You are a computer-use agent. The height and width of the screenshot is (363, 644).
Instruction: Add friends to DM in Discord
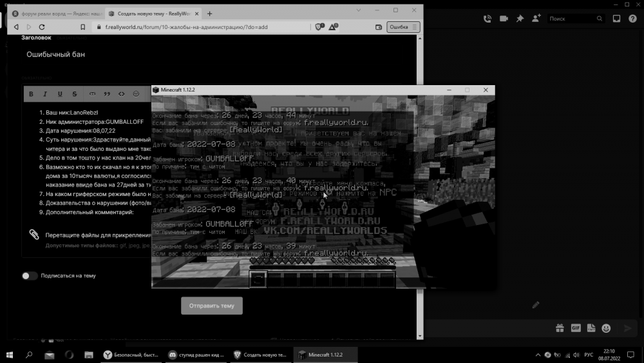536,19
